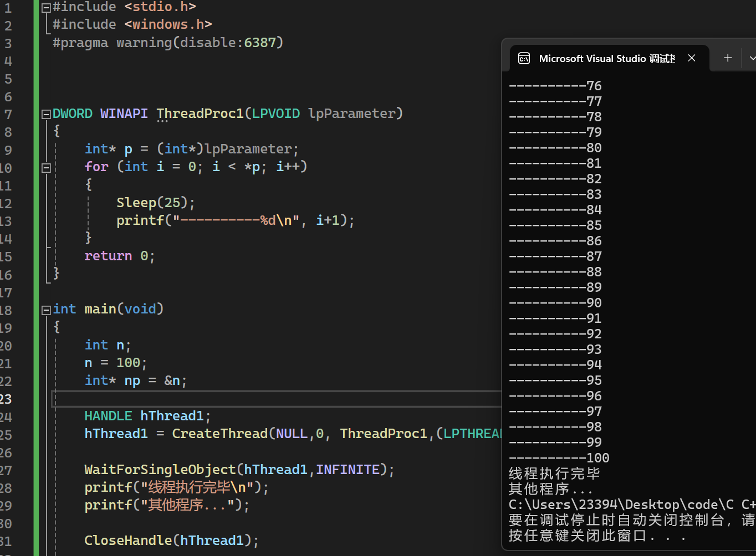The width and height of the screenshot is (756, 556).
Task: Open the console tab dropdown chevron
Action: tap(752, 58)
